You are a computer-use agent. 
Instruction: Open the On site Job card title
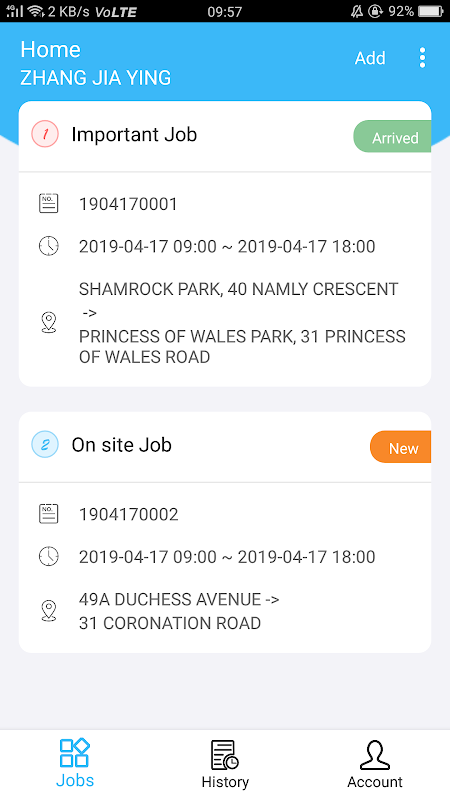pos(121,445)
